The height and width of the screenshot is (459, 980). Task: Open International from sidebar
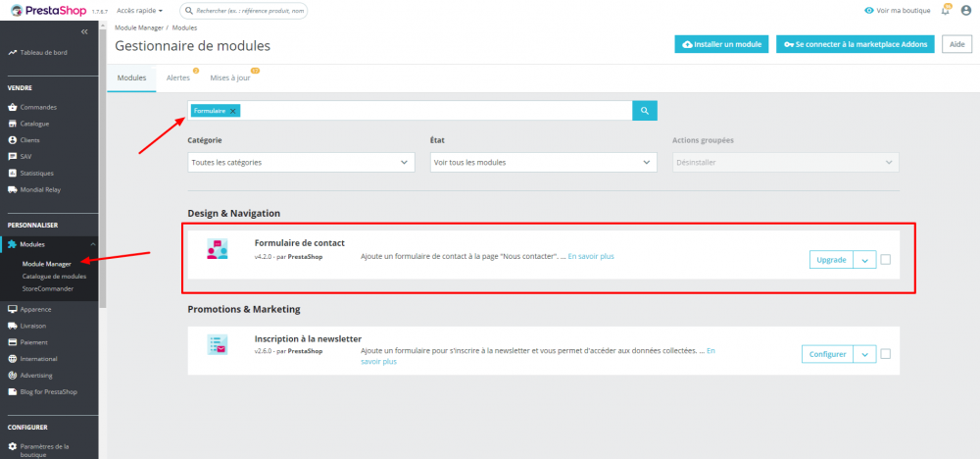(32, 359)
